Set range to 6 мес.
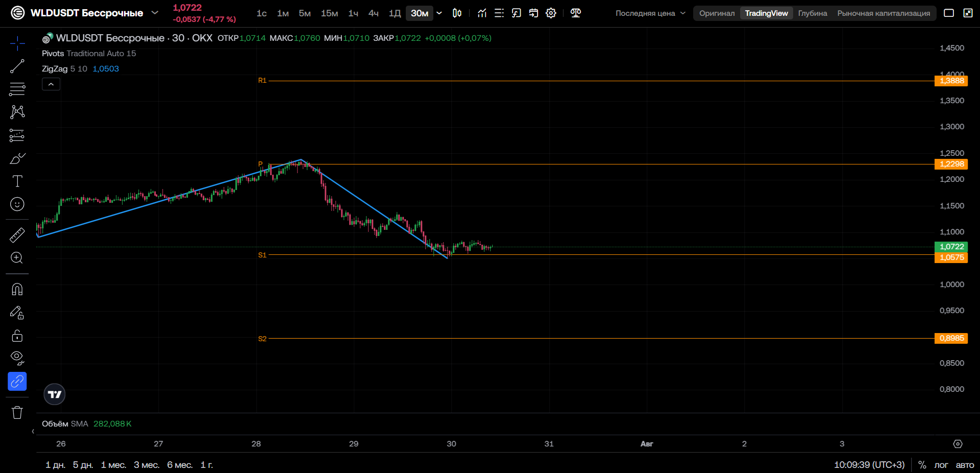This screenshot has height=473, width=980. [180, 465]
